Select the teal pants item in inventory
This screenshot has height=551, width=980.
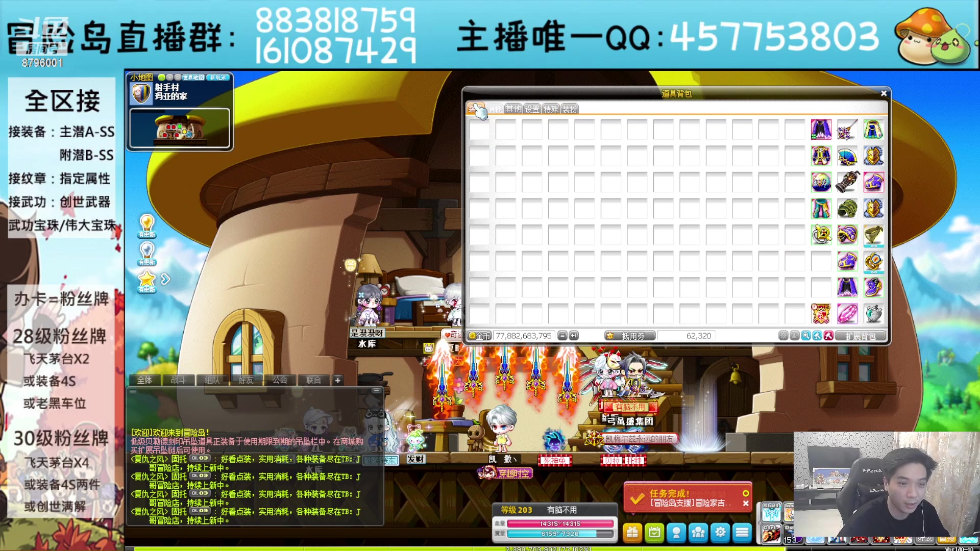(821, 209)
